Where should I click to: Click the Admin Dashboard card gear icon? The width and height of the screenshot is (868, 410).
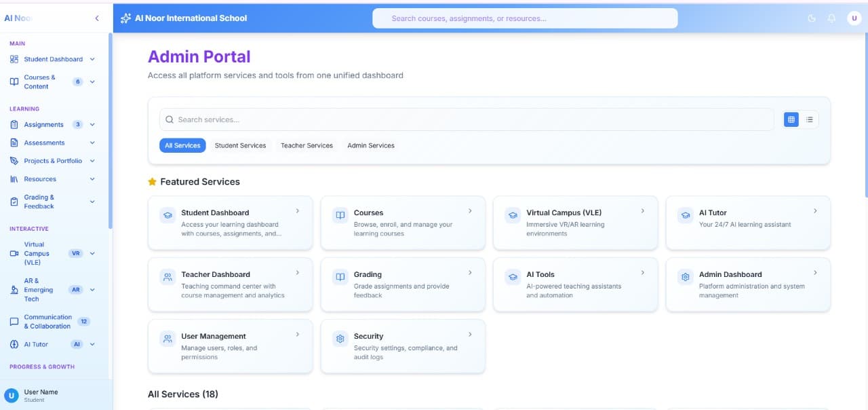(685, 277)
